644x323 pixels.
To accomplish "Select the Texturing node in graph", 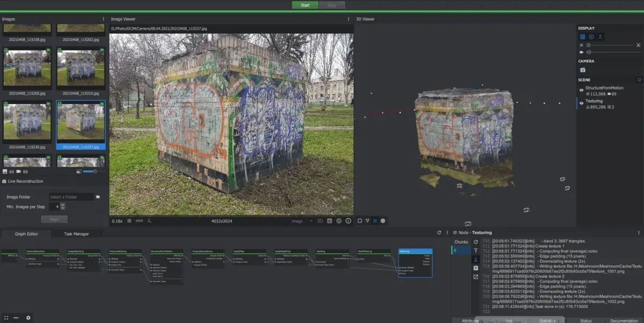I will click(415, 262).
